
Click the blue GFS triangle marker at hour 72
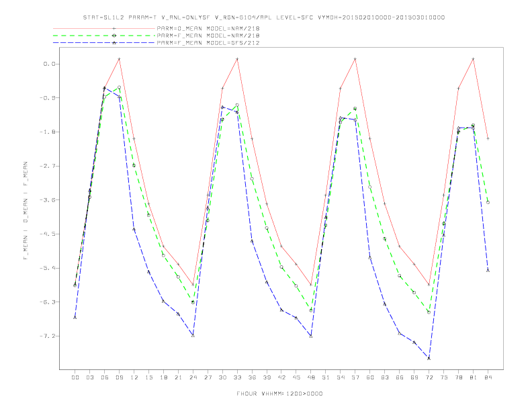point(429,358)
